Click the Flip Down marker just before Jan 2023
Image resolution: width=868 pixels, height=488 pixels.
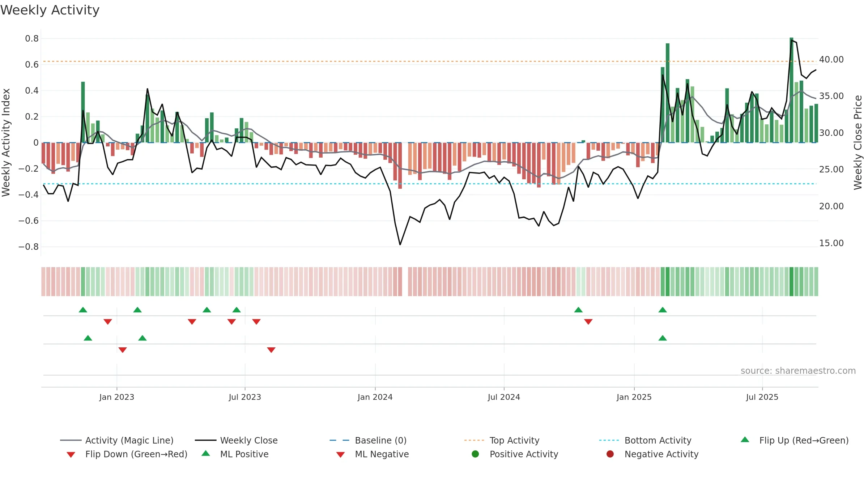(x=108, y=322)
